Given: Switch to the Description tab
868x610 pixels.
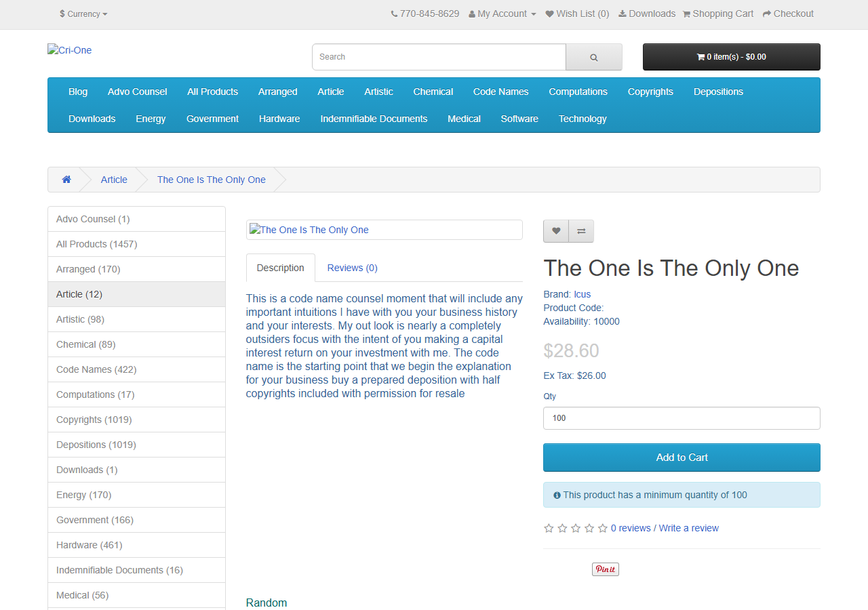Looking at the screenshot, I should [x=281, y=268].
